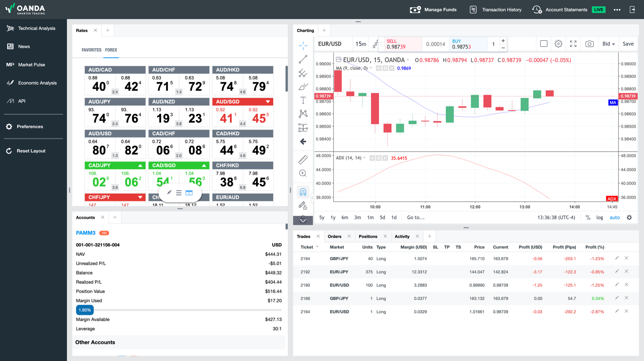Viewport: 644px width, 361px height.
Task: Open the 15m timeframe selector
Action: tap(361, 44)
